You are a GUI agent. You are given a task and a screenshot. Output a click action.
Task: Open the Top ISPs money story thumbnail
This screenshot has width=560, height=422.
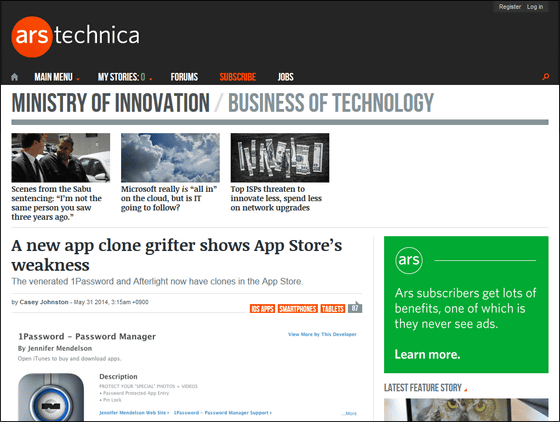pos(280,157)
